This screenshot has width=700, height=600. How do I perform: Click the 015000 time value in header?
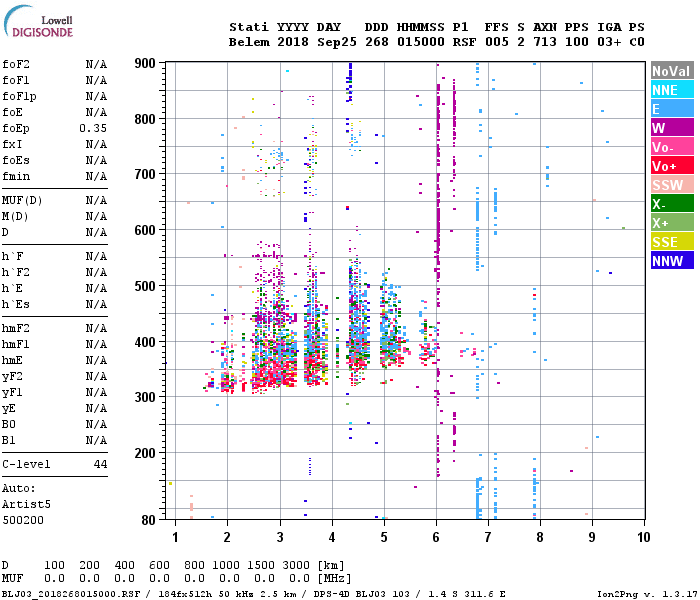[x=421, y=42]
